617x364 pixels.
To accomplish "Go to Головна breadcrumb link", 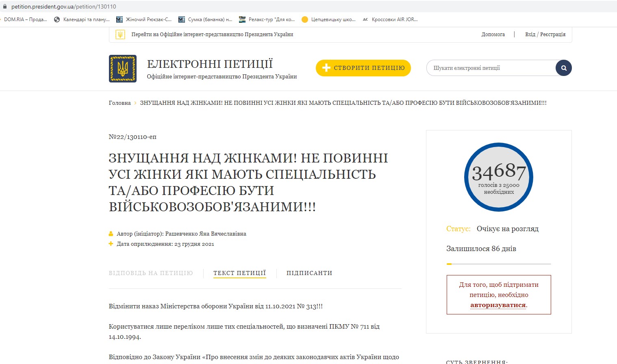I will pyautogui.click(x=119, y=103).
